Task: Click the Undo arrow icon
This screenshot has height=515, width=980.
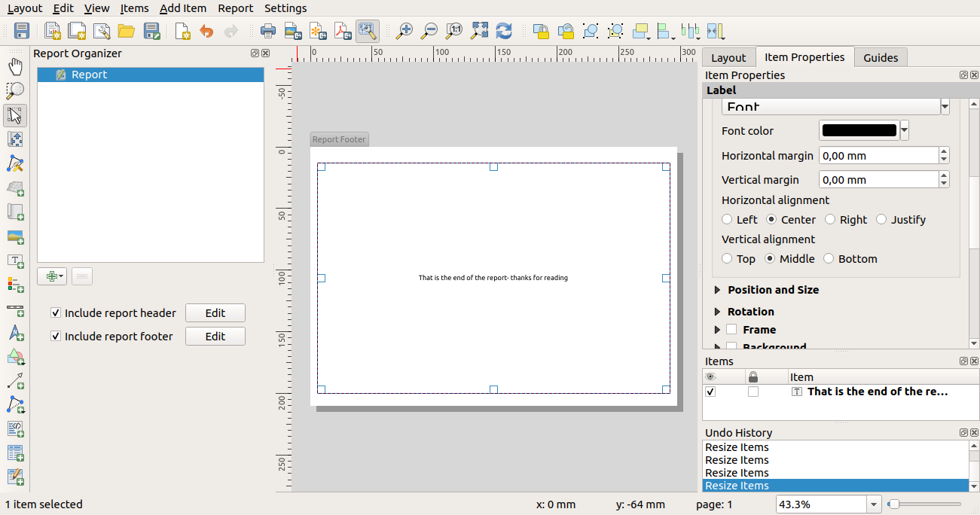Action: coord(206,31)
